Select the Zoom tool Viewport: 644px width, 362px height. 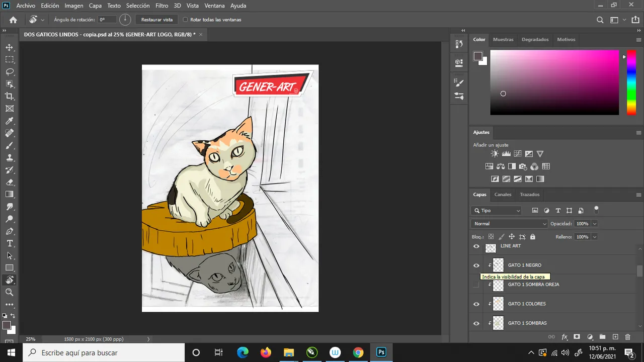(9, 292)
